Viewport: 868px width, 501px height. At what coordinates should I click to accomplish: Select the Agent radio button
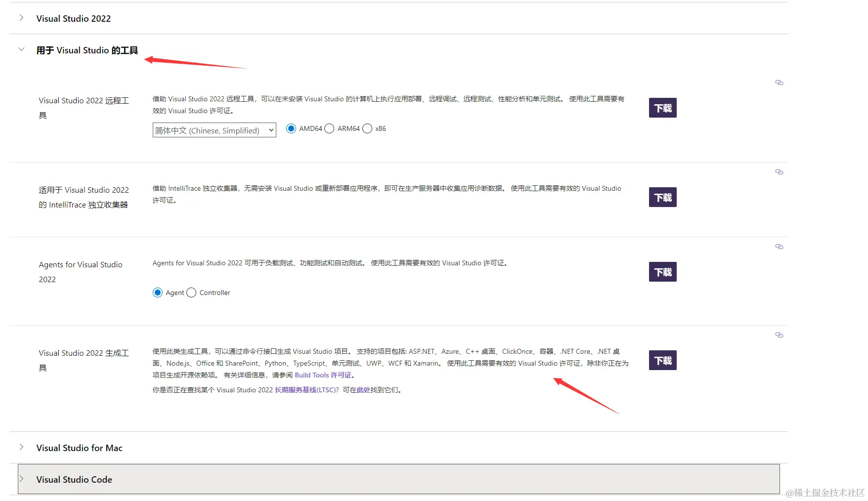[158, 292]
